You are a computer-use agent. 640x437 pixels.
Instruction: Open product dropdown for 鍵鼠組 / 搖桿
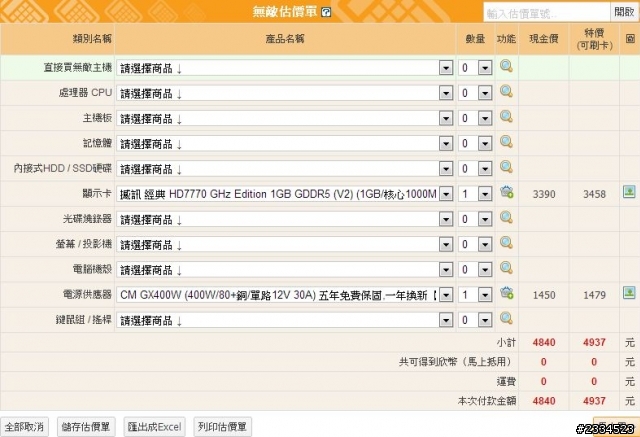[x=285, y=320]
